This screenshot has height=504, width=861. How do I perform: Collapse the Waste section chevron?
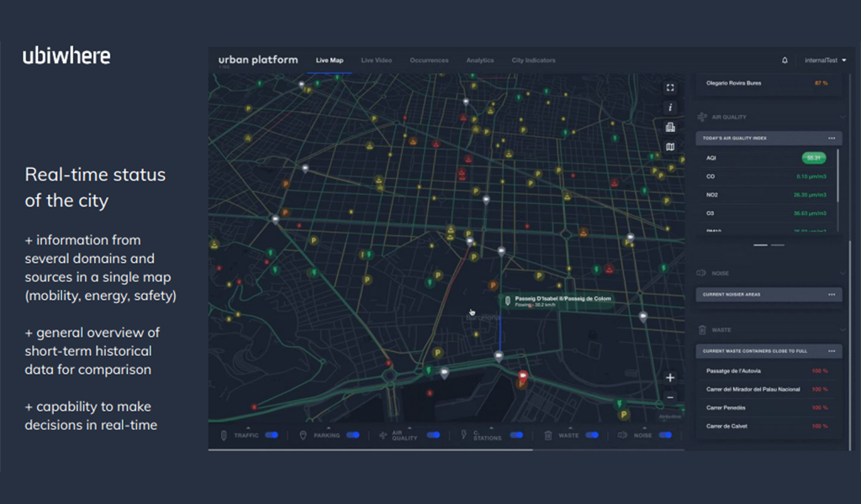(843, 329)
